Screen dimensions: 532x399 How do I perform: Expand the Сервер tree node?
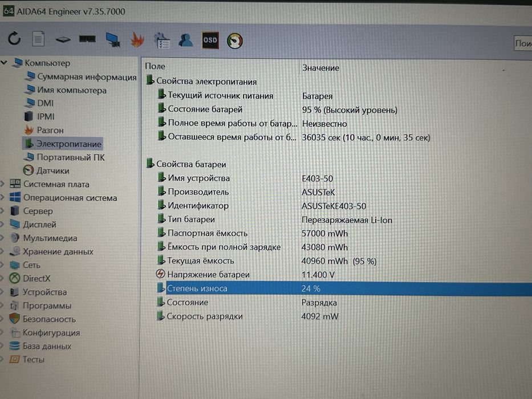(2, 211)
